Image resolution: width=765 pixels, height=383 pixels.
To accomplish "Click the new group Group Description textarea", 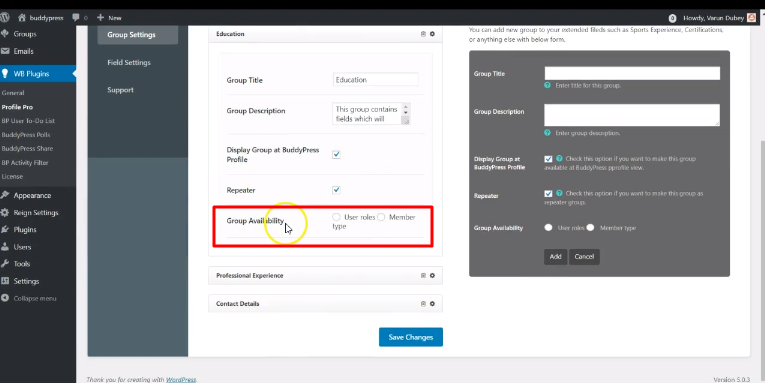I will 632,115.
